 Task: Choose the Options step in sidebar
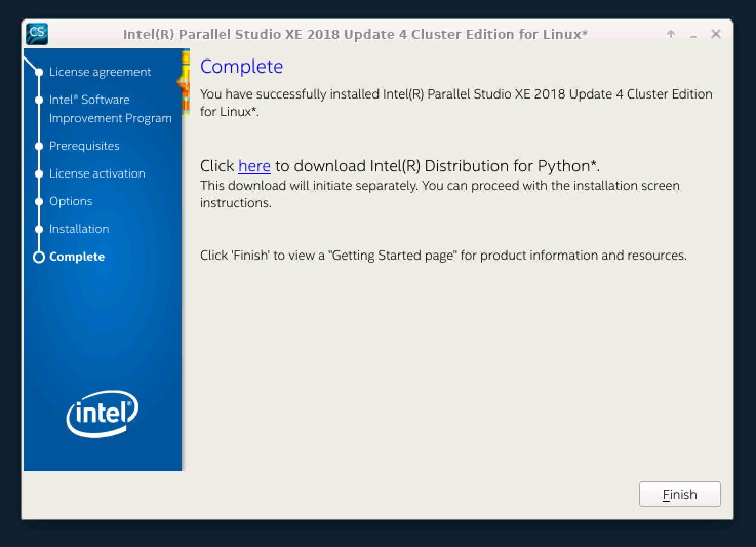(71, 202)
